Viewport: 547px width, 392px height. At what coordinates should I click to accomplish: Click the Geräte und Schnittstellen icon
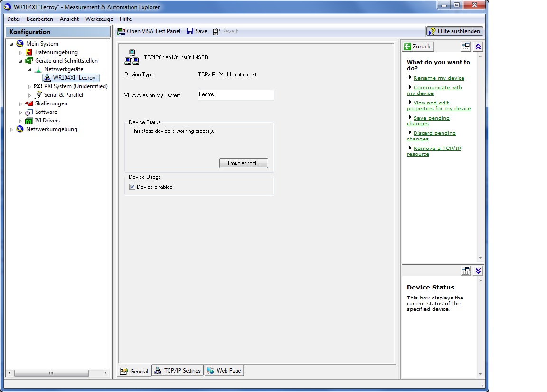[29, 61]
